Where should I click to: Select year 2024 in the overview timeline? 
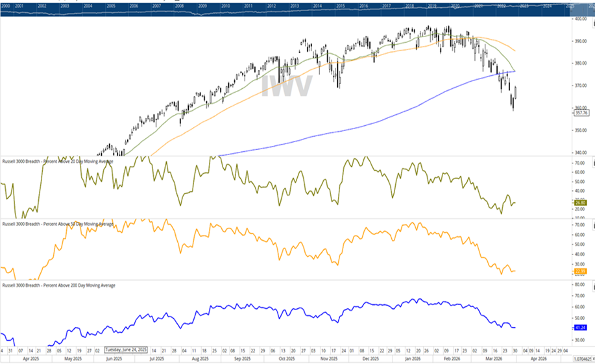pos(547,6)
